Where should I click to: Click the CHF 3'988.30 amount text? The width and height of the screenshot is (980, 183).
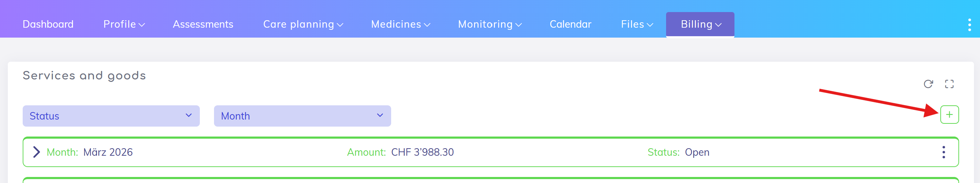[x=422, y=152]
